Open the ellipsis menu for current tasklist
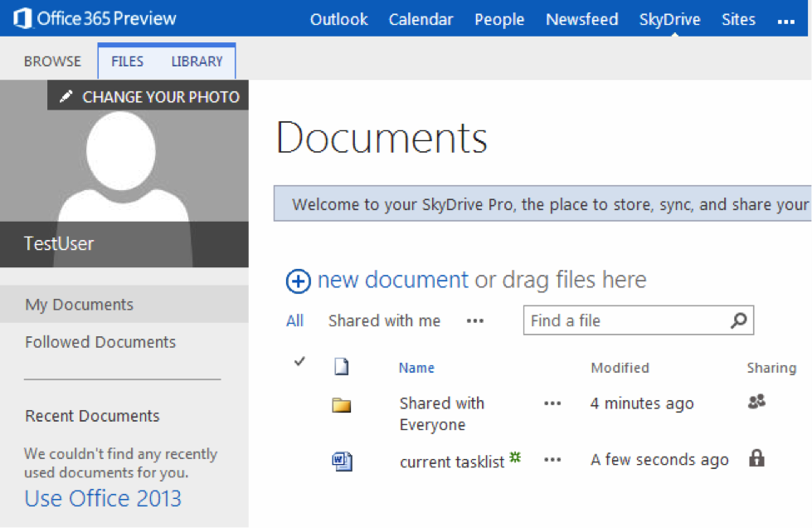The width and height of the screenshot is (812, 528). coord(552,460)
